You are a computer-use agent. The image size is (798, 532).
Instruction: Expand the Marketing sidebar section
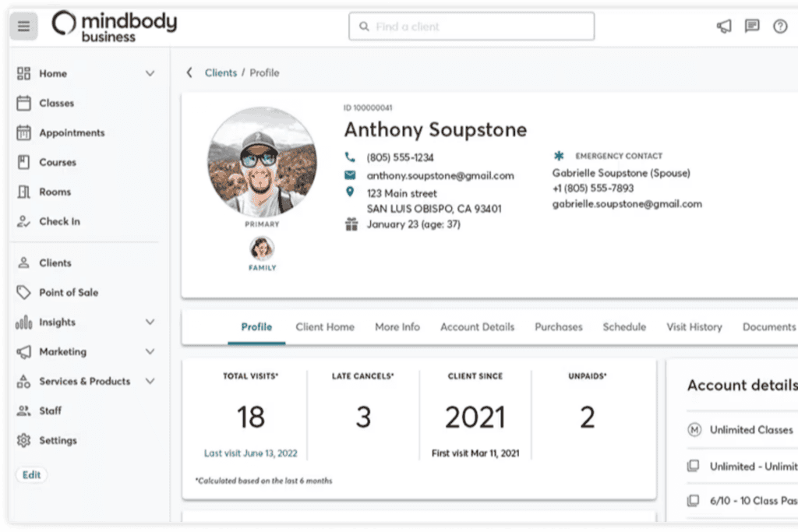click(x=150, y=351)
